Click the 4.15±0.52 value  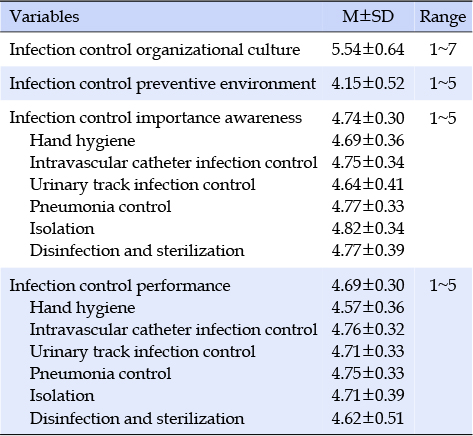coord(368,83)
